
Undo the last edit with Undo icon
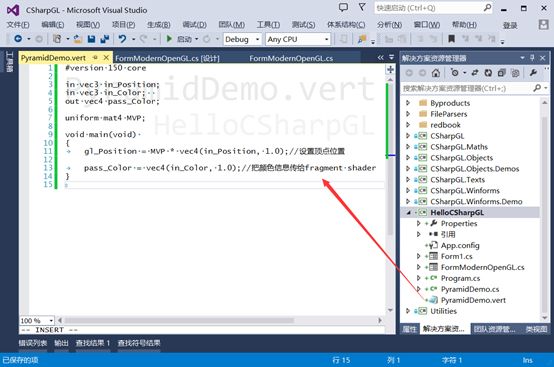point(122,39)
